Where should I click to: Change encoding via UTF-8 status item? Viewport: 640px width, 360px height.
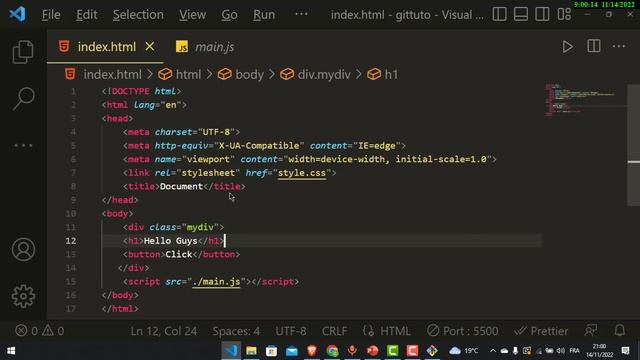291,331
